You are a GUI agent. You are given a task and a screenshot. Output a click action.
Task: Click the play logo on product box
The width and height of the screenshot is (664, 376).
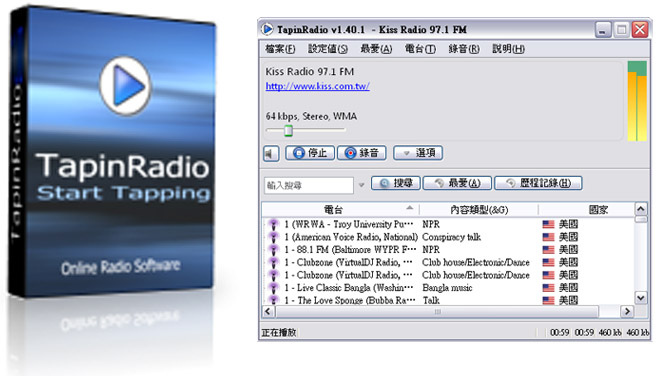[x=125, y=86]
